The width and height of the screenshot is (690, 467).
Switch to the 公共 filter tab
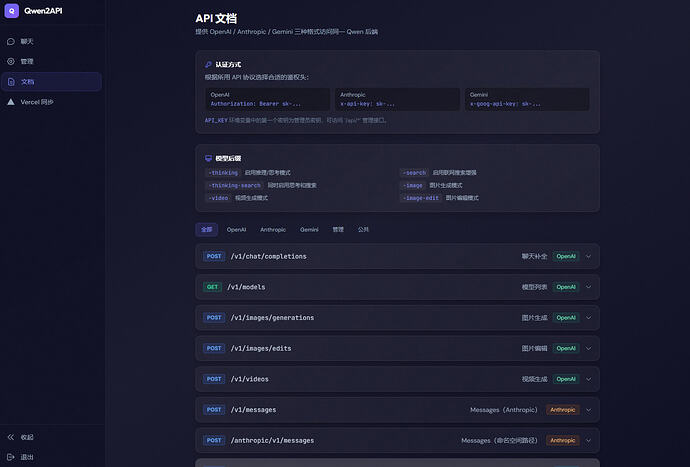pyautogui.click(x=363, y=230)
